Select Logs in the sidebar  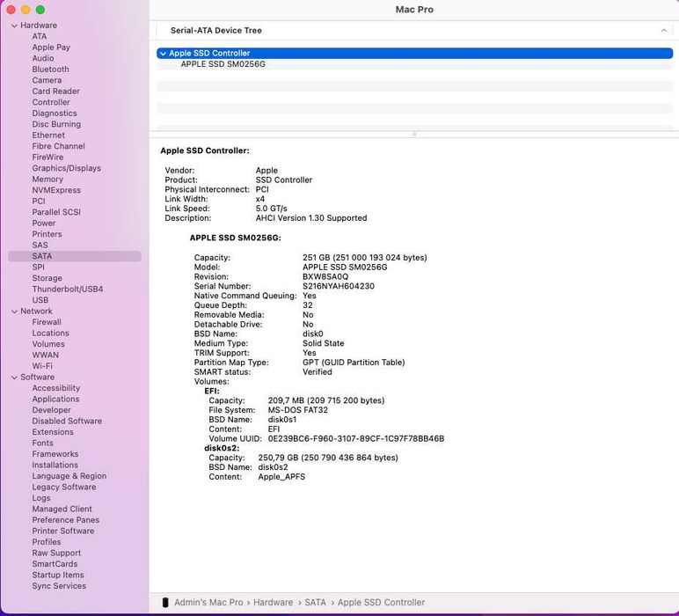41,498
